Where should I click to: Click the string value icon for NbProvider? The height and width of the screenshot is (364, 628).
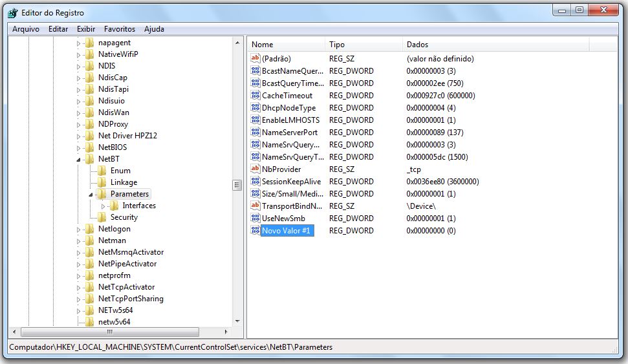(255, 169)
